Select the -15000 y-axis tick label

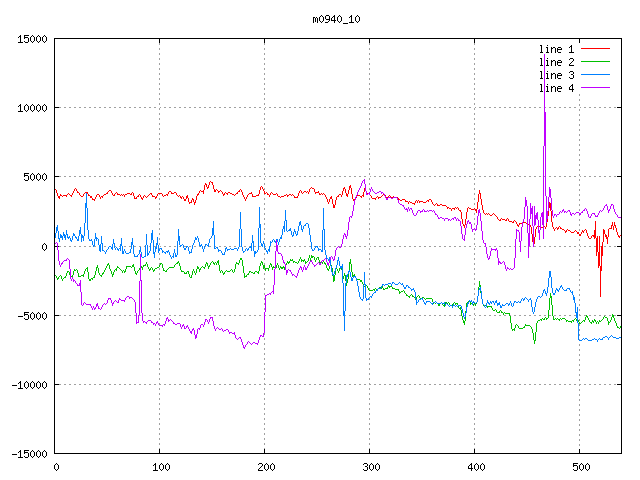tap(29, 453)
